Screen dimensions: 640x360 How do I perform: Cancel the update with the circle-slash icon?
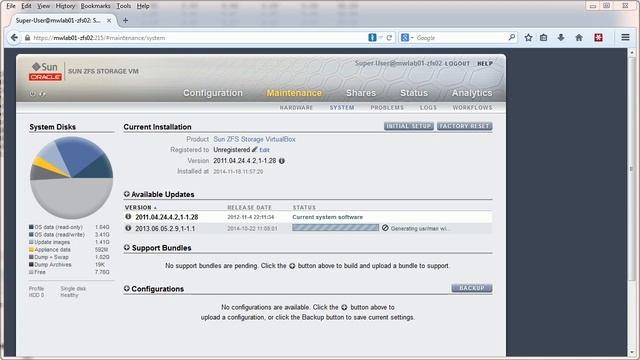click(385, 228)
